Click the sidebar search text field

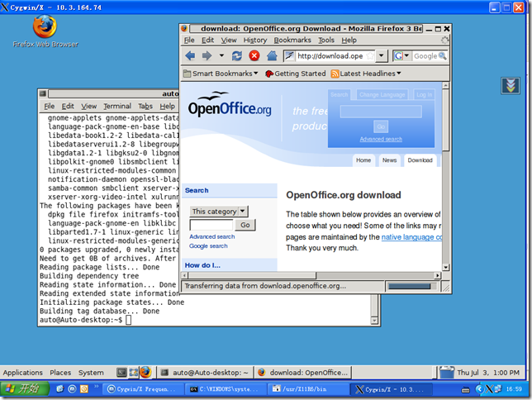pos(211,225)
